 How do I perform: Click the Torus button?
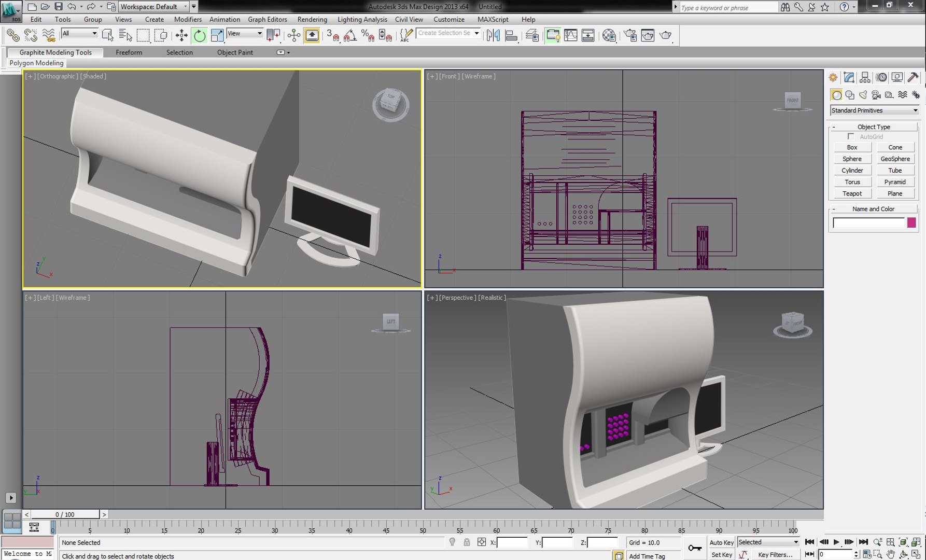(x=852, y=182)
